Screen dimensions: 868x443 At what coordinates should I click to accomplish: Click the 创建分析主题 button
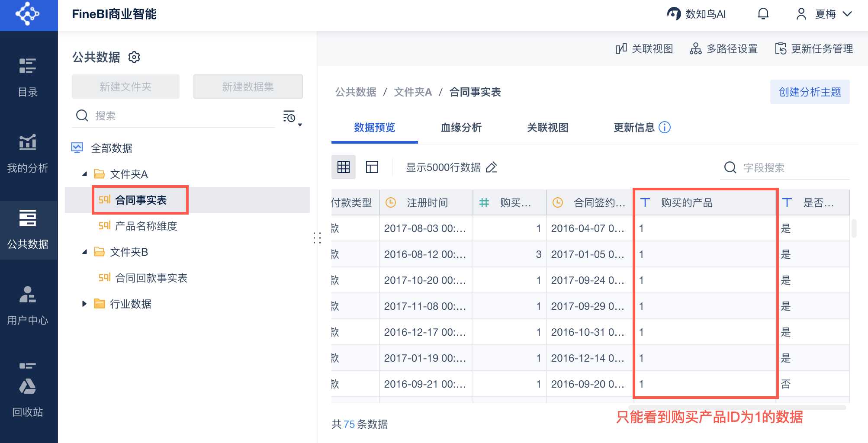810,92
